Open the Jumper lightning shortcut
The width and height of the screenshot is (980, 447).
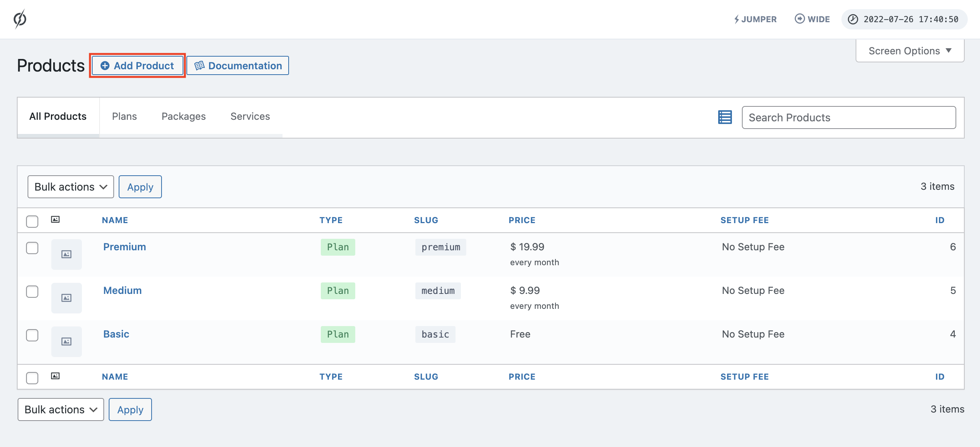(755, 19)
